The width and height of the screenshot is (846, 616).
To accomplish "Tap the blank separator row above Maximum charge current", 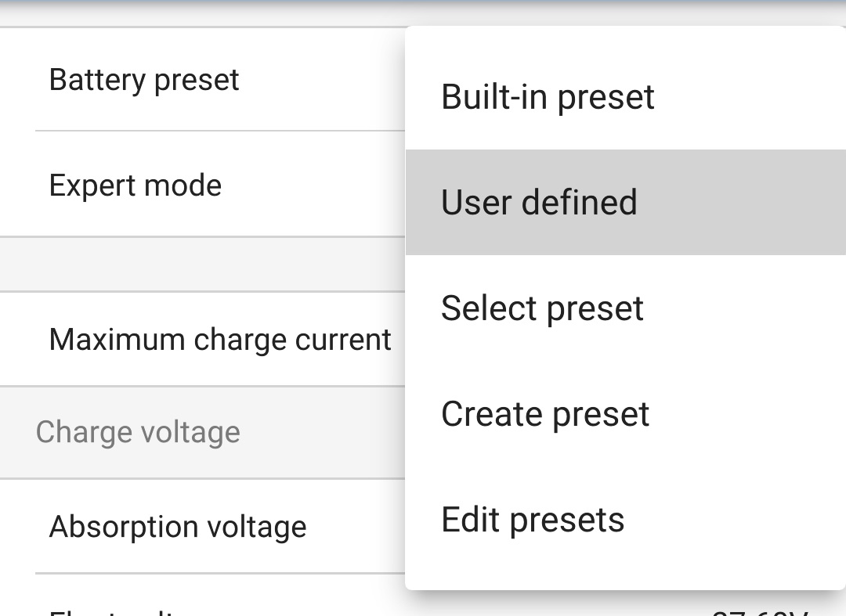I will pyautogui.click(x=196, y=263).
